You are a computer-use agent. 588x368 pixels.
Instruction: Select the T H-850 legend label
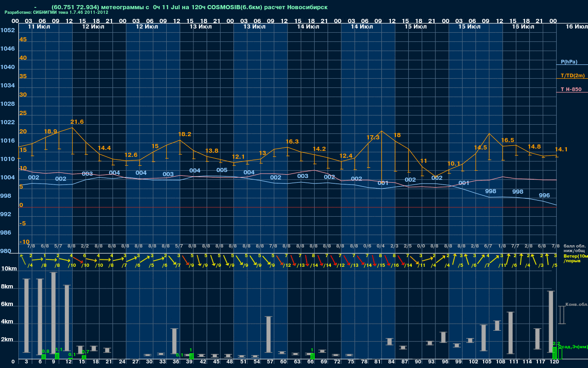(x=571, y=89)
